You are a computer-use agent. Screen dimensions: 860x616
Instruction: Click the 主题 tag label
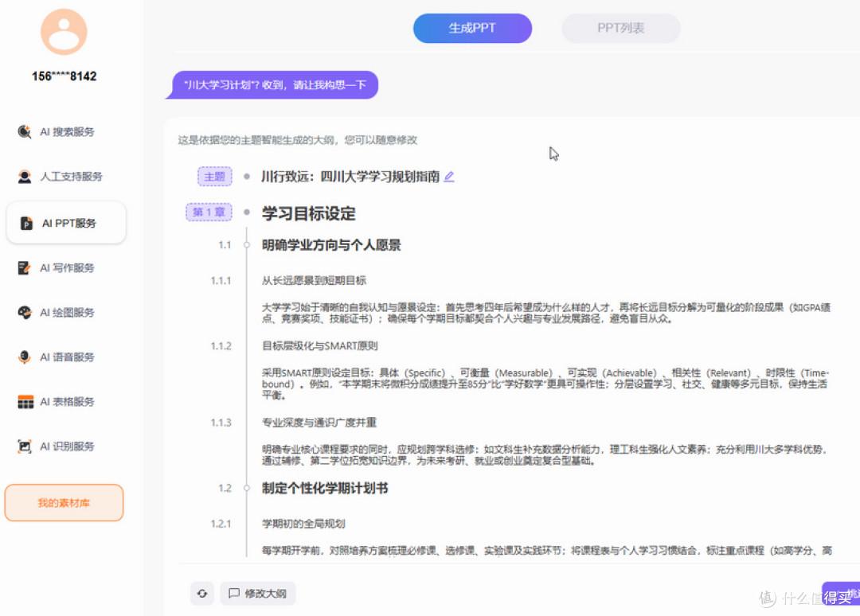[214, 177]
